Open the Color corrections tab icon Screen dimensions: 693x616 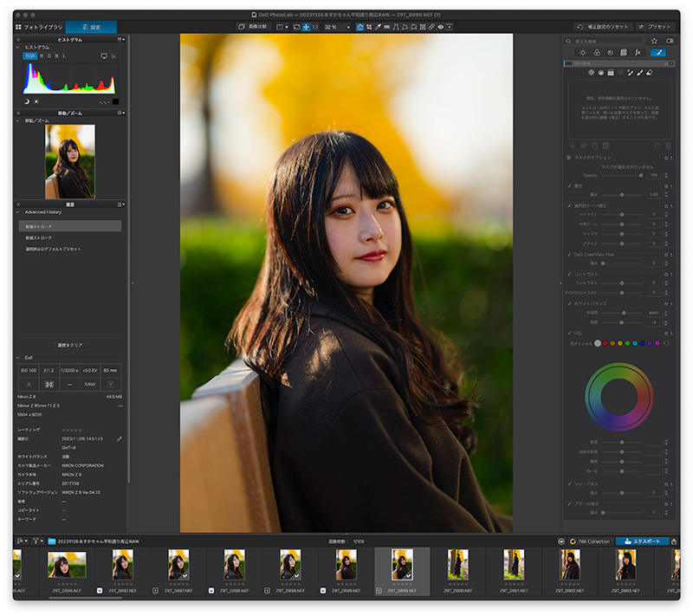(x=597, y=53)
